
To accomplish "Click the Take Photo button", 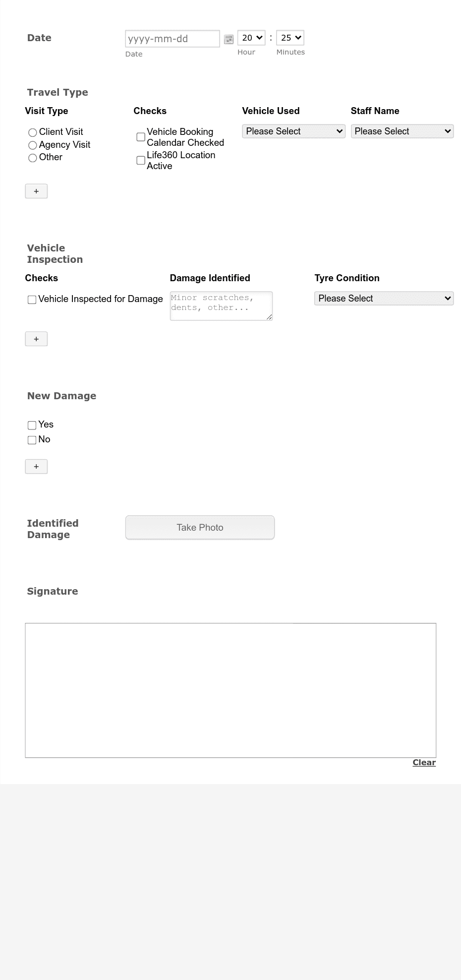I will [x=200, y=528].
